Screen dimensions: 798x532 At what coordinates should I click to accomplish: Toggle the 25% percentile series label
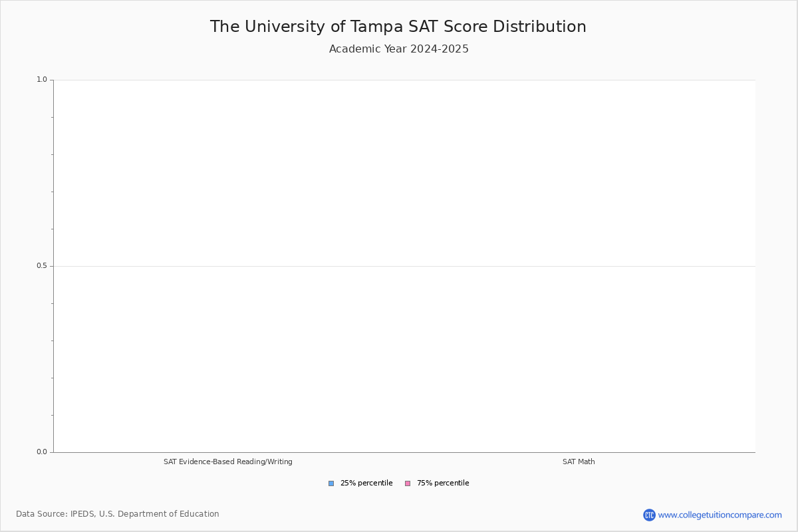pyautogui.click(x=366, y=483)
